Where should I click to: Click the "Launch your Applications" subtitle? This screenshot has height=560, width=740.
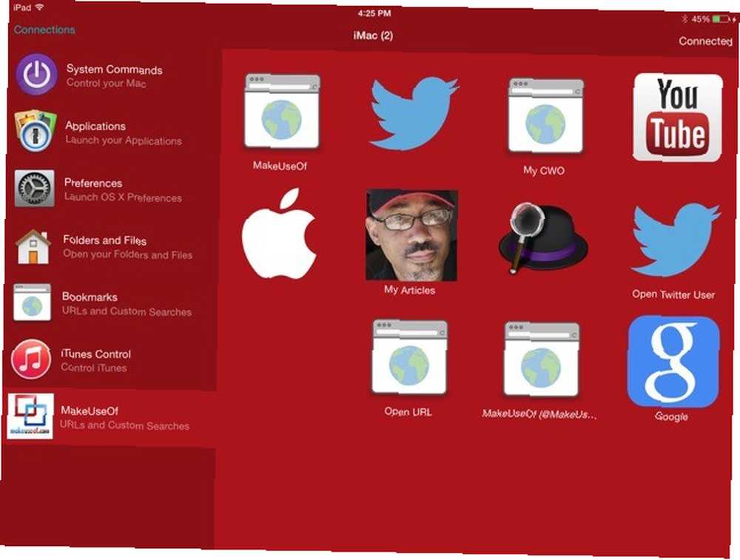(123, 141)
